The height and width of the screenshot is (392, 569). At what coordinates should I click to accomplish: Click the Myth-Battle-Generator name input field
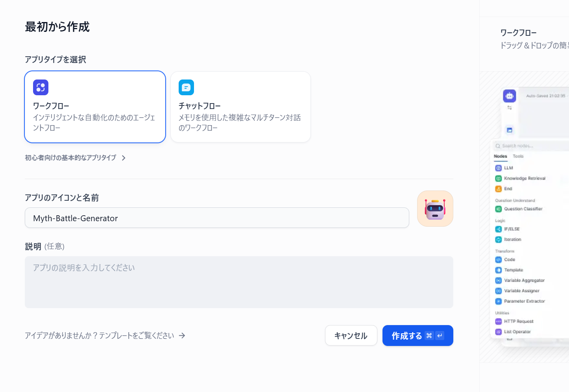[217, 218]
